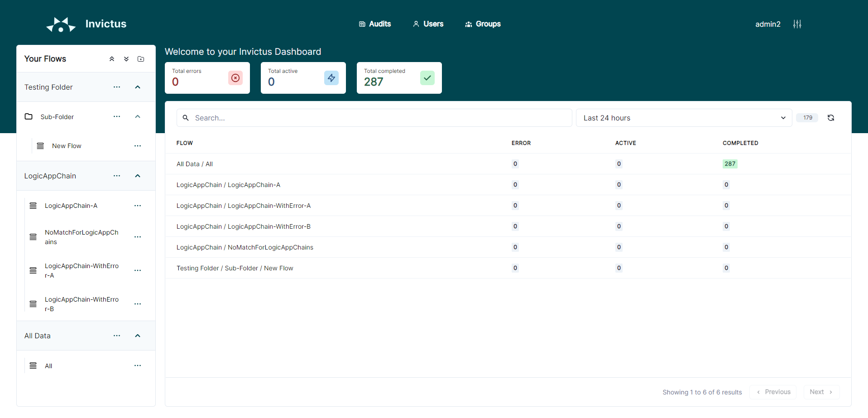Collapse the LogicAppChain folder
868x418 pixels.
click(x=138, y=176)
